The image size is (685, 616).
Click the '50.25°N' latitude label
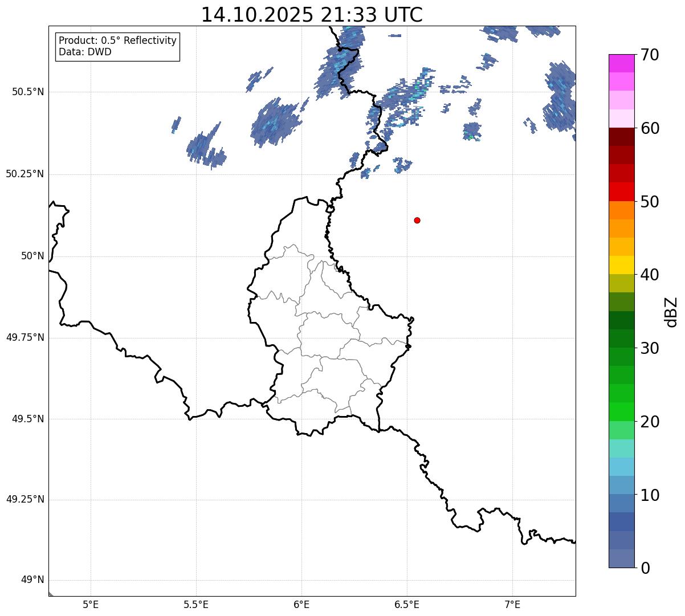click(x=25, y=174)
